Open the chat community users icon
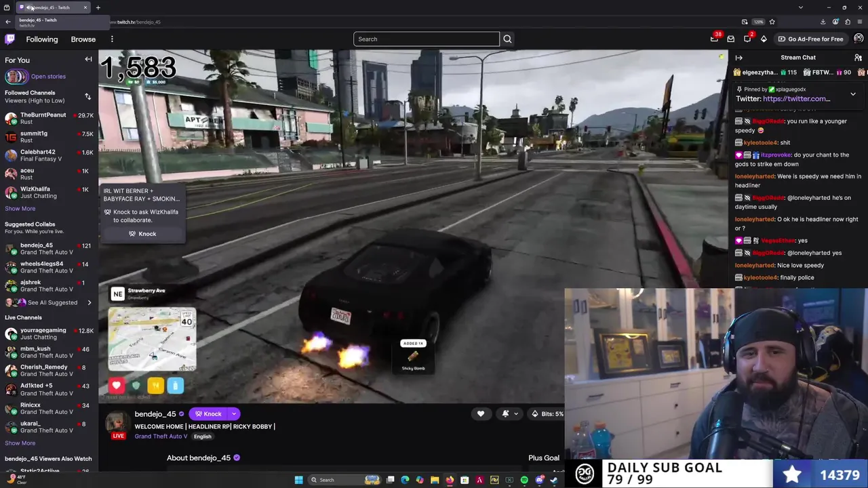 [858, 58]
